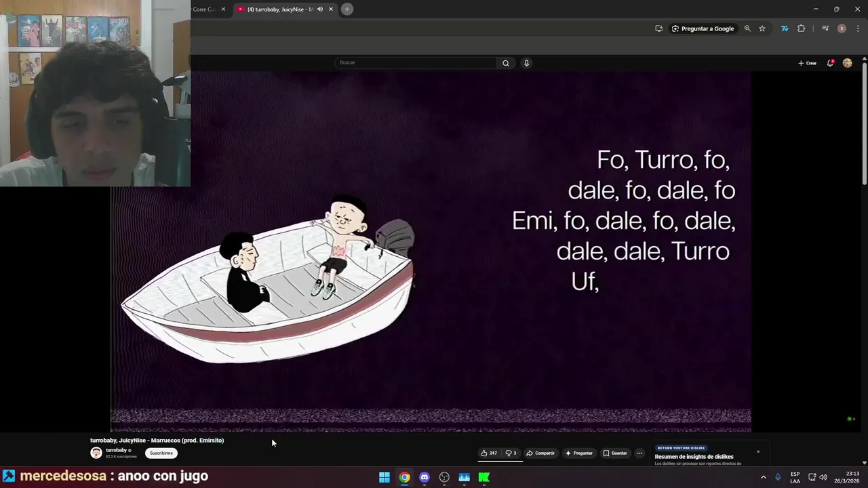Click the video title turrobaby, JuicyNise - Marruecos
This screenshot has width=868, height=488.
[x=157, y=441]
